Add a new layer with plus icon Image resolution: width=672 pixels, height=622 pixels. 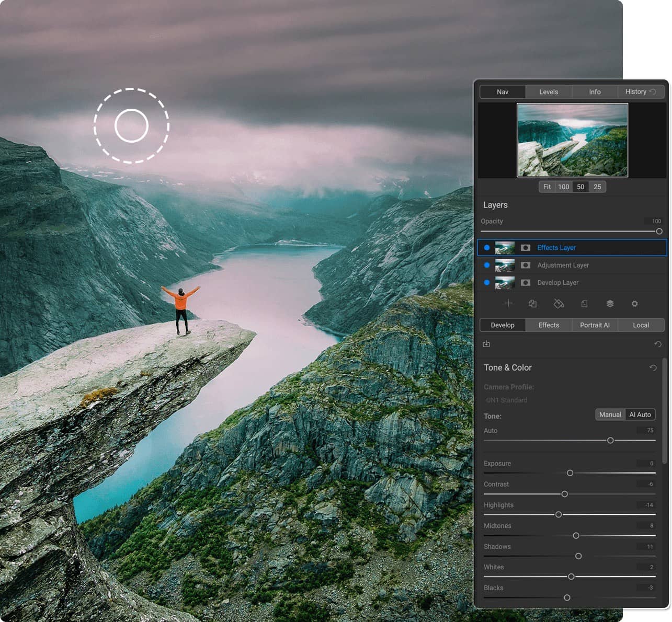[x=508, y=303]
